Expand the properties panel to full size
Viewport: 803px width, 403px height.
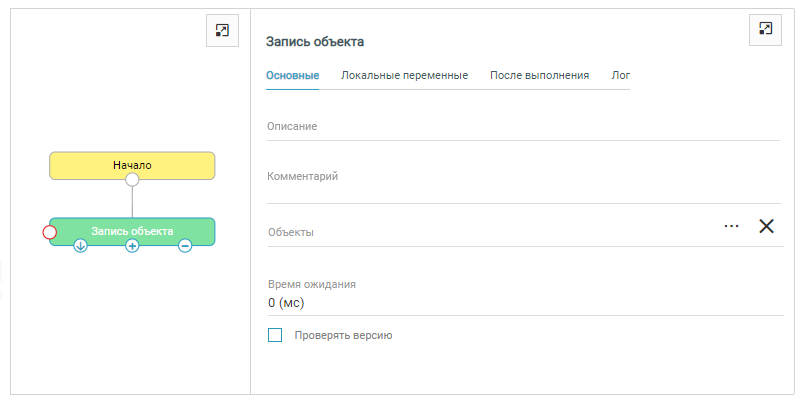coord(764,30)
